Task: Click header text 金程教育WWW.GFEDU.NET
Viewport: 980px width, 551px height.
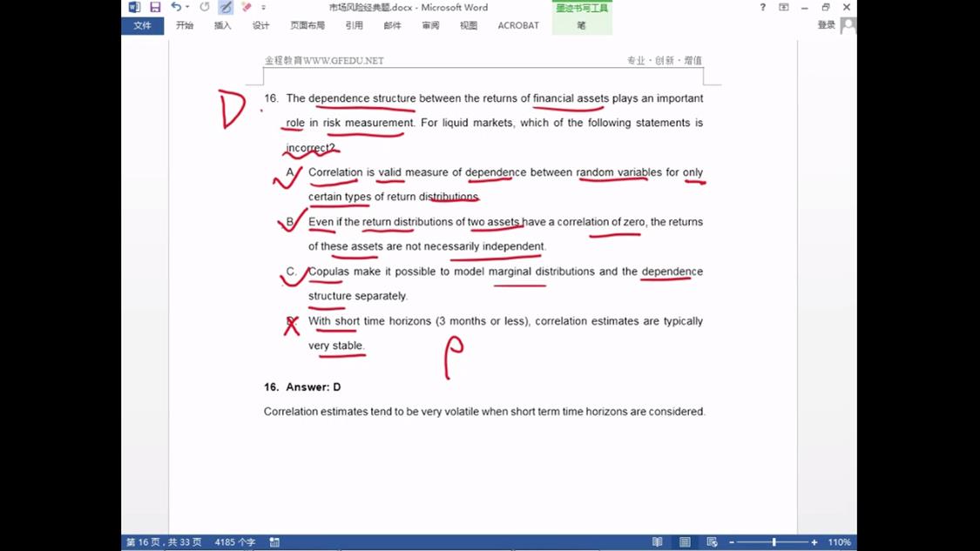Action: pyautogui.click(x=324, y=61)
